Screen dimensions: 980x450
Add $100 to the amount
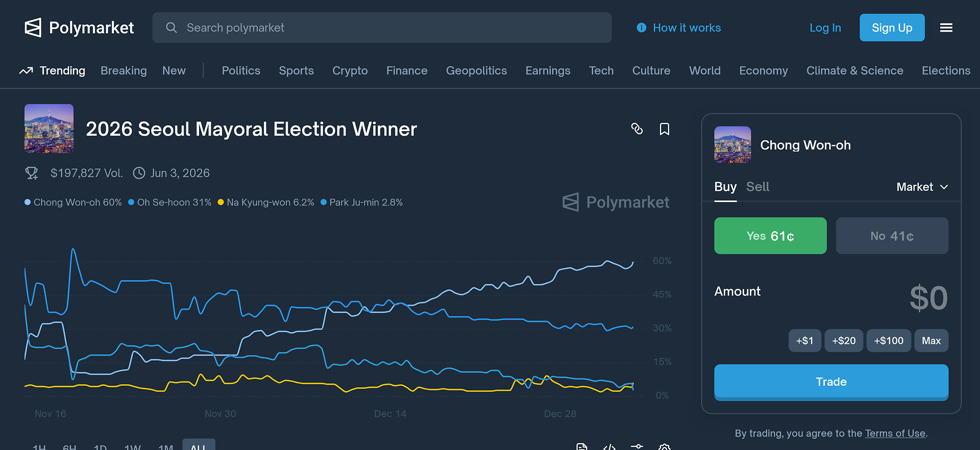point(888,341)
